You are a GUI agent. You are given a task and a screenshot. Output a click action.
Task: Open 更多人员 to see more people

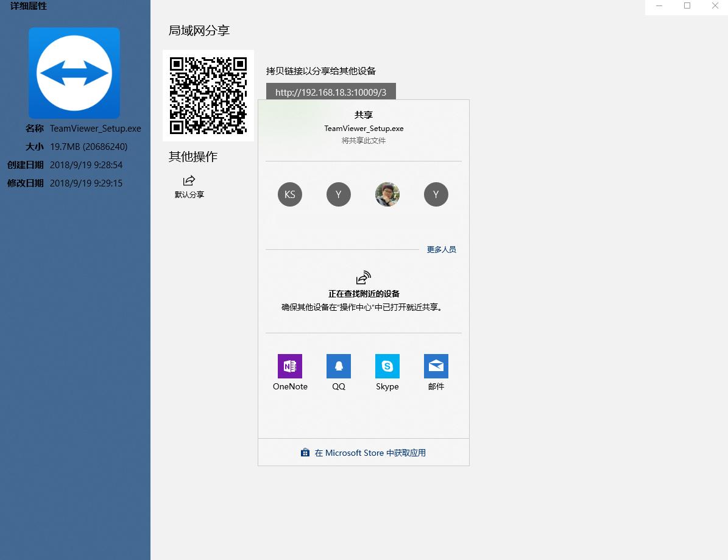[441, 249]
